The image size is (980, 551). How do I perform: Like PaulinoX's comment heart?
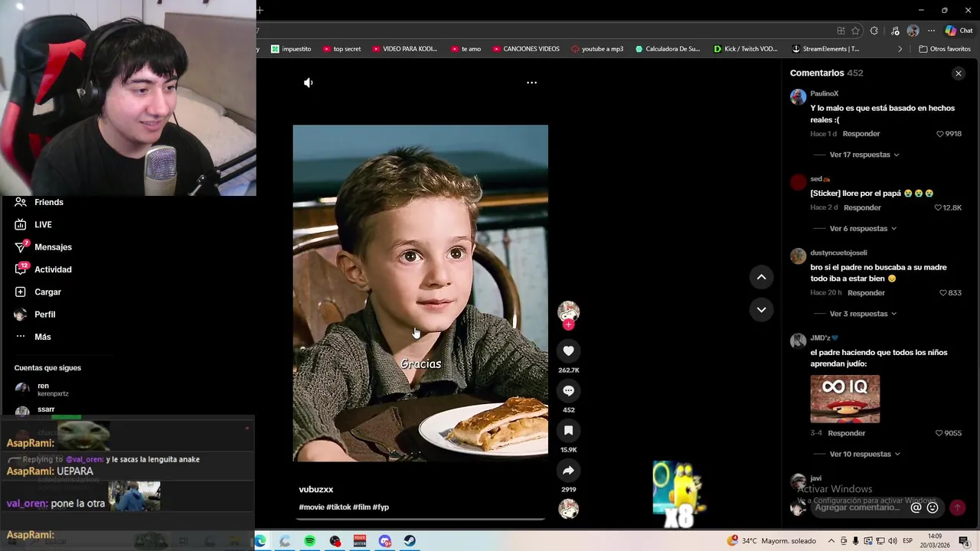tap(940, 134)
